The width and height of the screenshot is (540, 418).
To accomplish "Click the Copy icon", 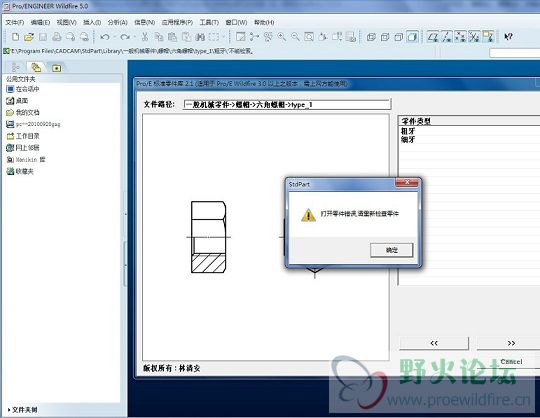I will (x=159, y=36).
